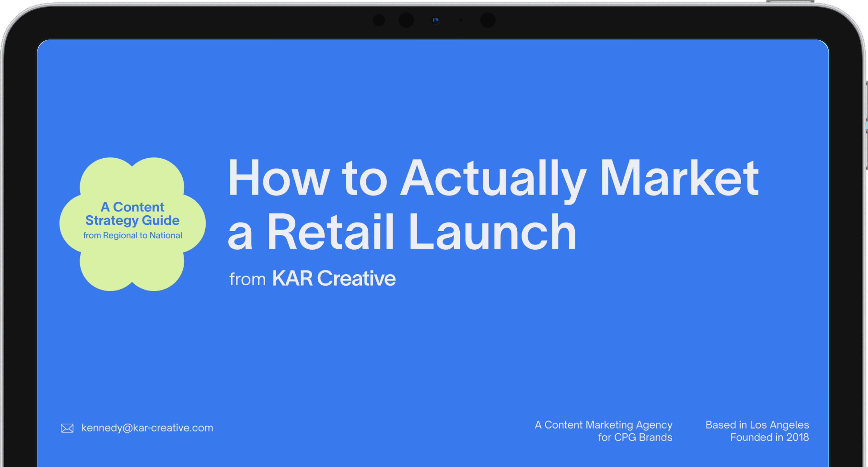Click the rightmost sensor dot on bezel
868x467 pixels.
[487, 20]
